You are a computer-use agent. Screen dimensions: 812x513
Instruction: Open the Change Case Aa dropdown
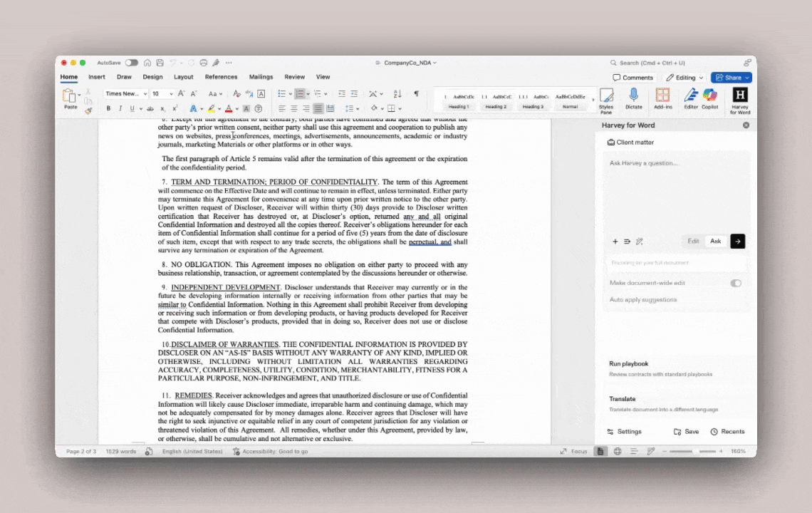coord(215,94)
